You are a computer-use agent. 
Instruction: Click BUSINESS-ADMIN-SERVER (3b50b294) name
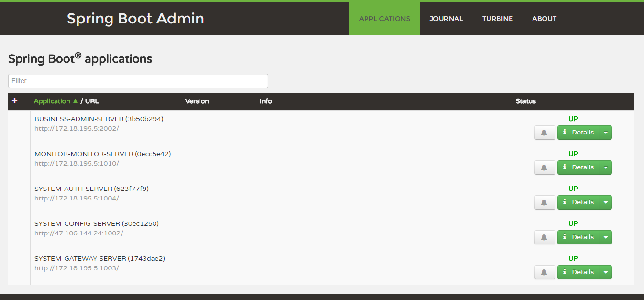(99, 119)
